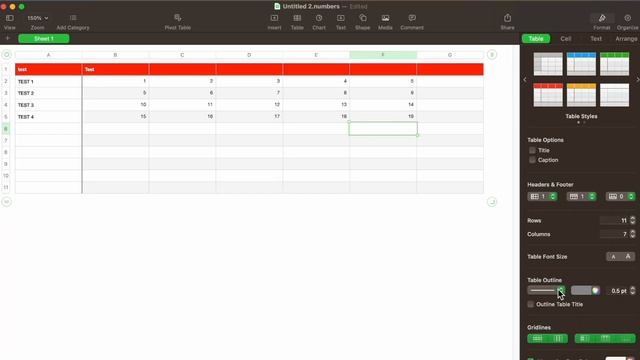Decrease table font size with small A
The image size is (640, 360).
613,257
